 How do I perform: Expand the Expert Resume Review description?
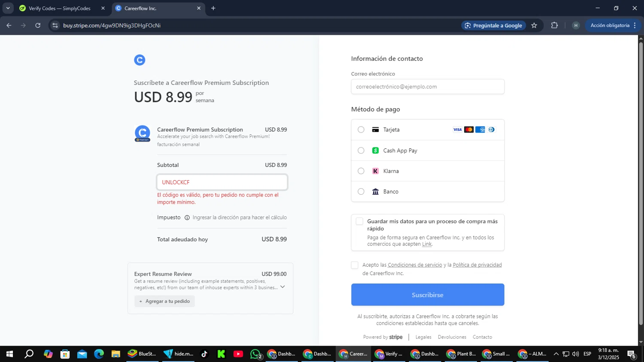point(282,287)
